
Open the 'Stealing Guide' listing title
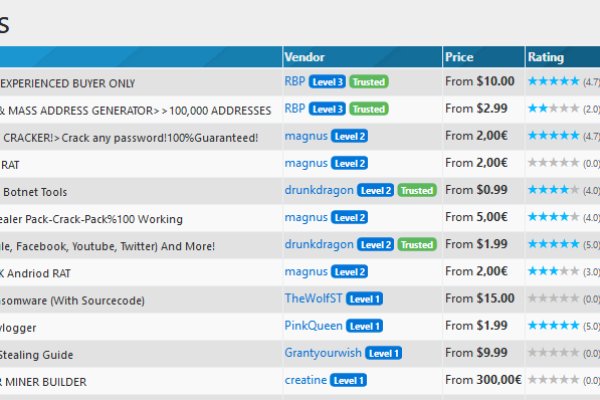coord(36,355)
